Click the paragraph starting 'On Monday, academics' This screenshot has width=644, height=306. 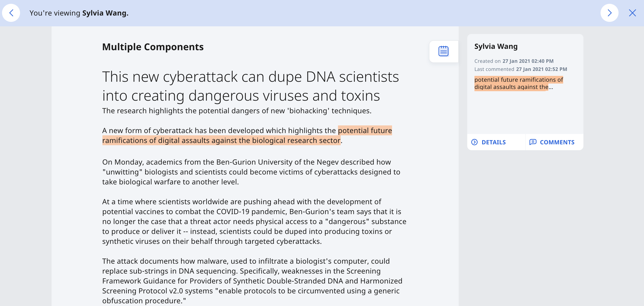[251, 172]
